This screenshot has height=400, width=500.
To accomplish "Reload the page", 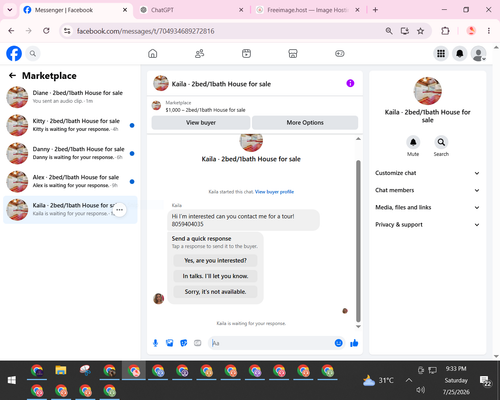I will pyautogui.click(x=46, y=31).
